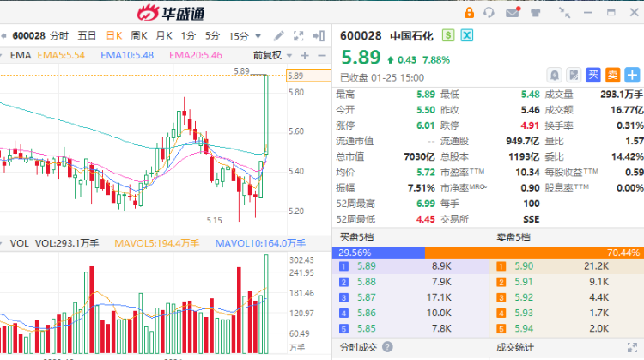Image resolution: width=644 pixels, height=360 pixels.
Task: Click the price alert bell icon
Action: (x=555, y=75)
